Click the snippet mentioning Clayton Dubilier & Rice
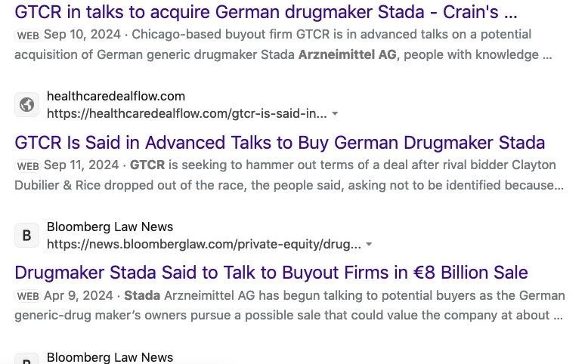Viewport: 588px width, 364px height. point(302,175)
